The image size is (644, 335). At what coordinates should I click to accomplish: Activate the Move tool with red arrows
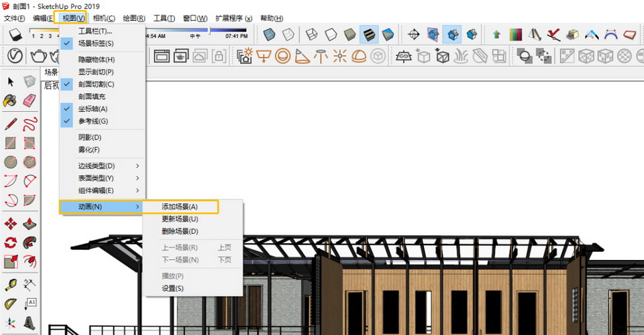11,224
